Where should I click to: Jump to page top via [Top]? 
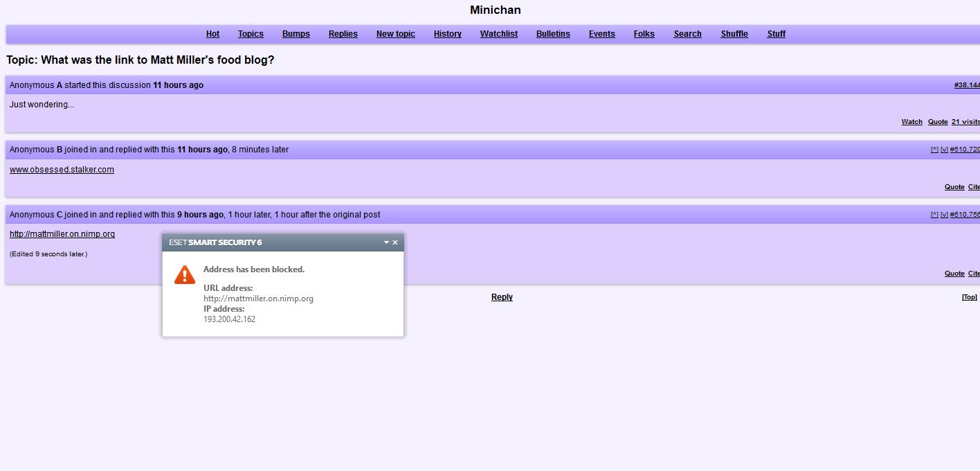click(x=970, y=297)
